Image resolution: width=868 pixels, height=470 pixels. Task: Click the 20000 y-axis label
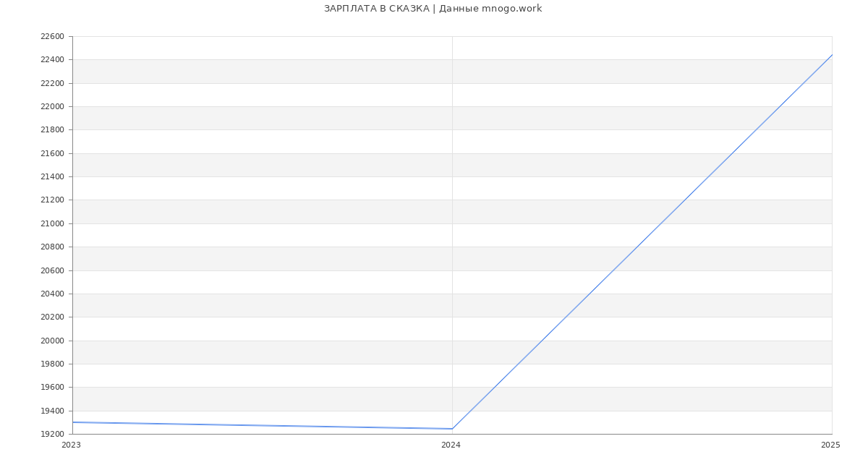(x=52, y=341)
